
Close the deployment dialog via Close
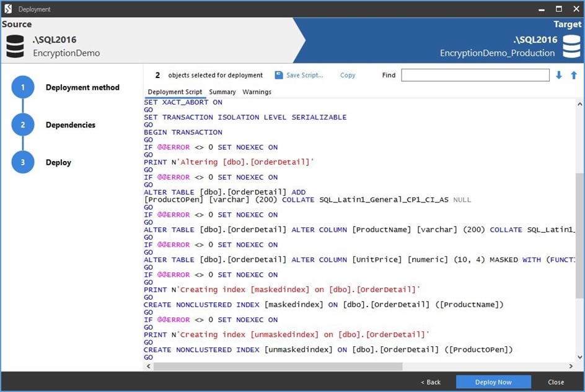point(556,382)
